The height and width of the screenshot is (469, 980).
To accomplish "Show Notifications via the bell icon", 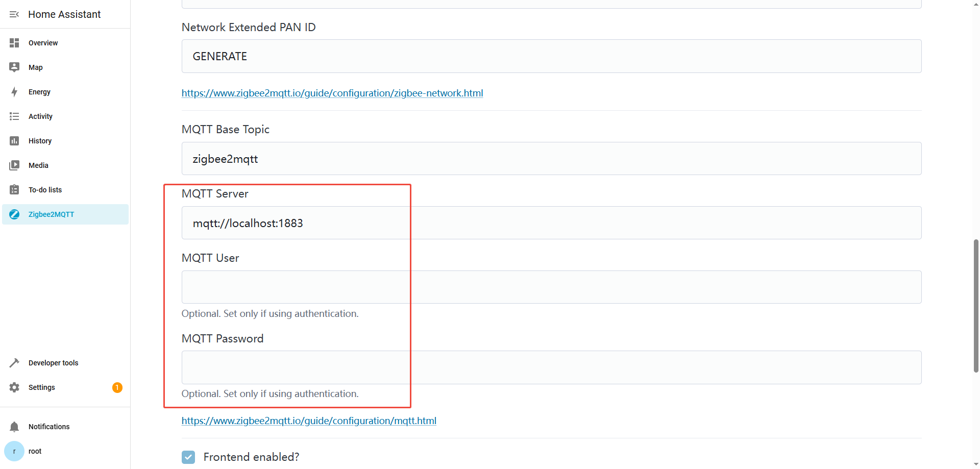I will pos(14,427).
